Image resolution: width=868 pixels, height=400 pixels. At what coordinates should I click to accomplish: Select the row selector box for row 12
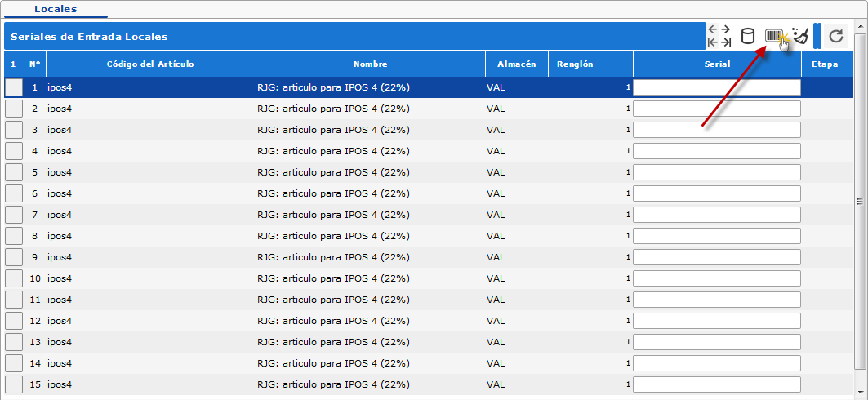[x=14, y=321]
